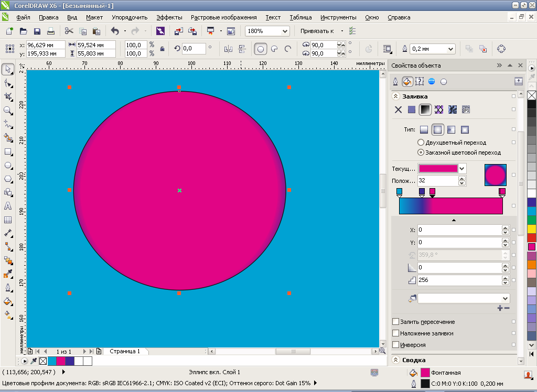Select the No fill X icon
Viewport: 537px width, 392px height.
[398, 110]
